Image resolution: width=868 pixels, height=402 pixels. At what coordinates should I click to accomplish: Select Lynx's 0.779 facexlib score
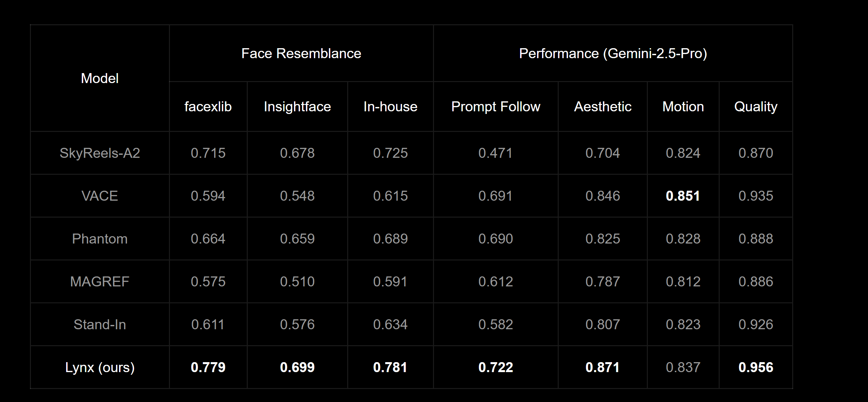click(x=208, y=367)
